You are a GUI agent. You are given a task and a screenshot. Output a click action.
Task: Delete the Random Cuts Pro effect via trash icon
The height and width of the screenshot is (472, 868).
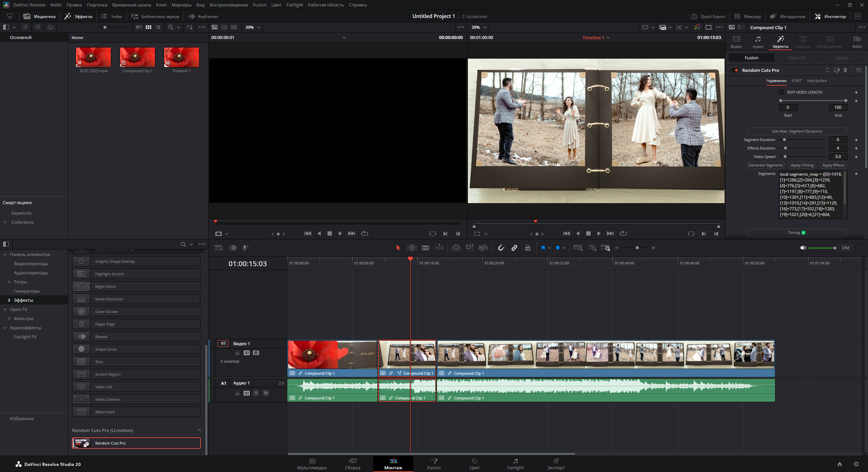point(845,70)
